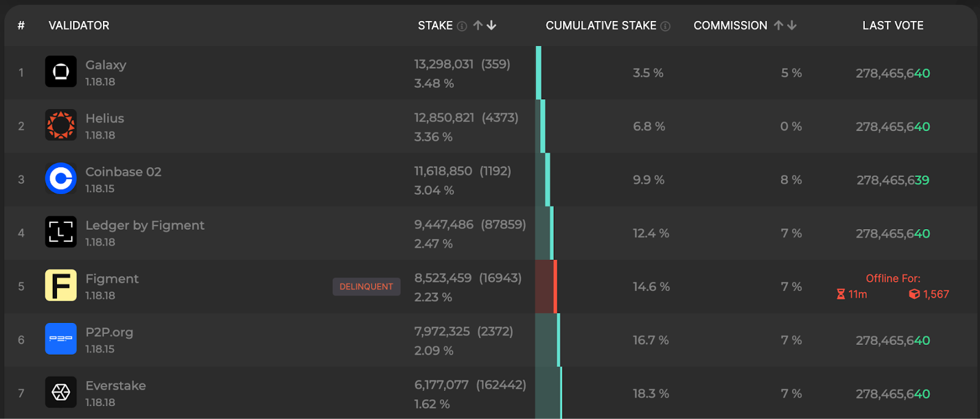The image size is (980, 419).
Task: Click the P2P.org logo icon
Action: pos(61,339)
